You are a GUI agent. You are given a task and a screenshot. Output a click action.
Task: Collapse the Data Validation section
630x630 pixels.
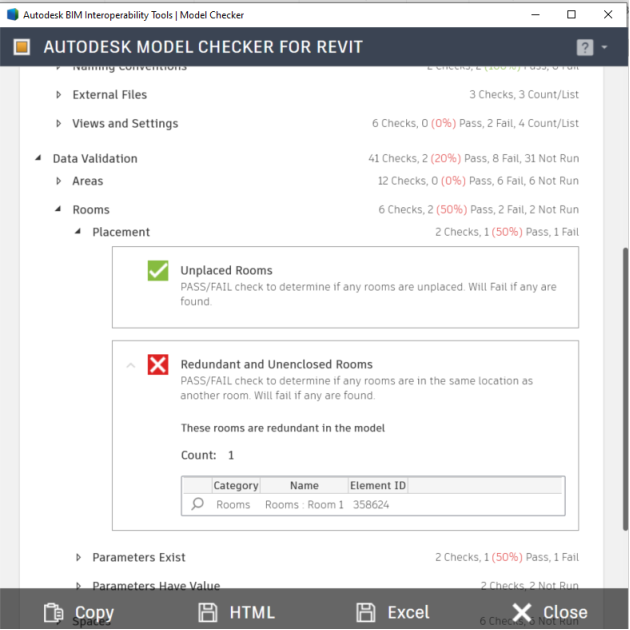(39, 158)
